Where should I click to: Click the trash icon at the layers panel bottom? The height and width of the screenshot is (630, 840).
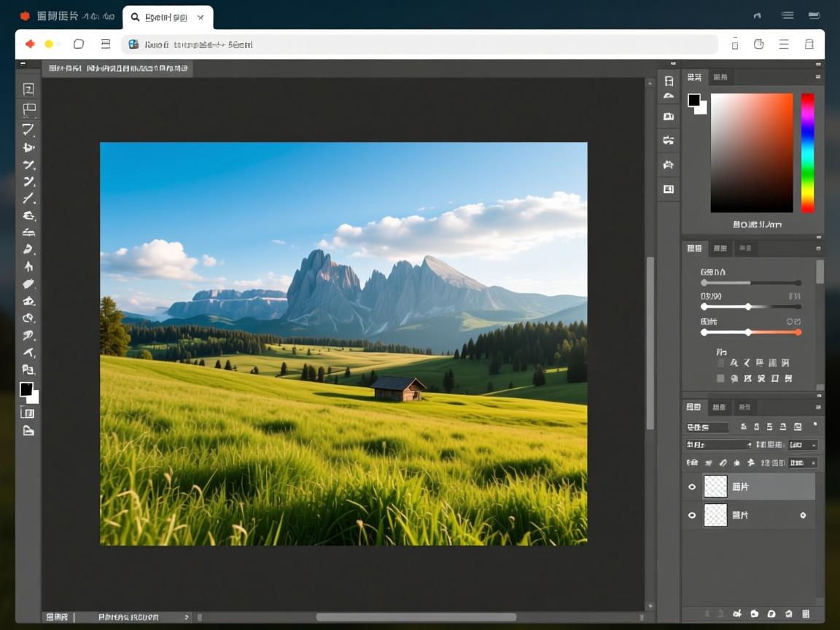click(x=806, y=614)
